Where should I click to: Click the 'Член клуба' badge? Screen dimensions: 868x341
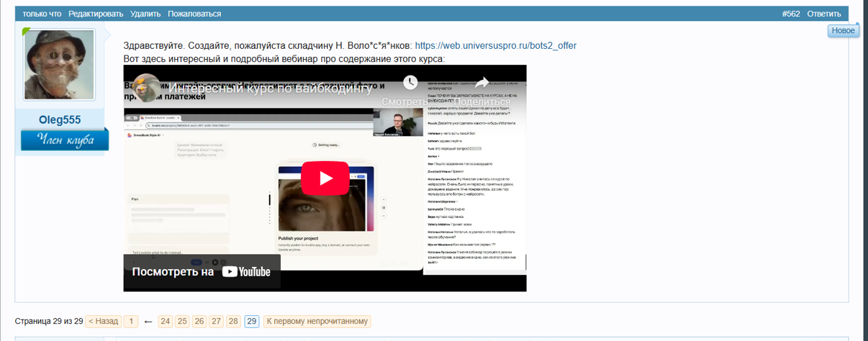[x=64, y=140]
